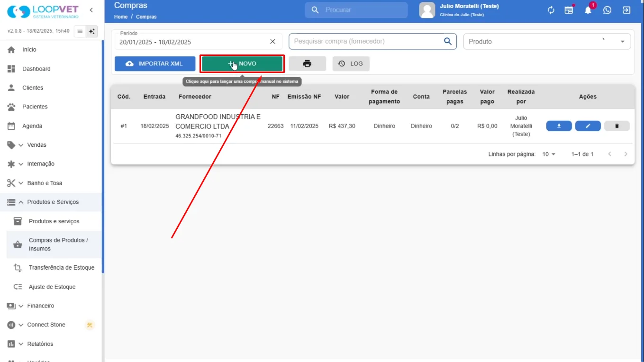The width and height of the screenshot is (644, 362).
Task: Delete purchase #1 with the trash button
Action: (x=617, y=126)
